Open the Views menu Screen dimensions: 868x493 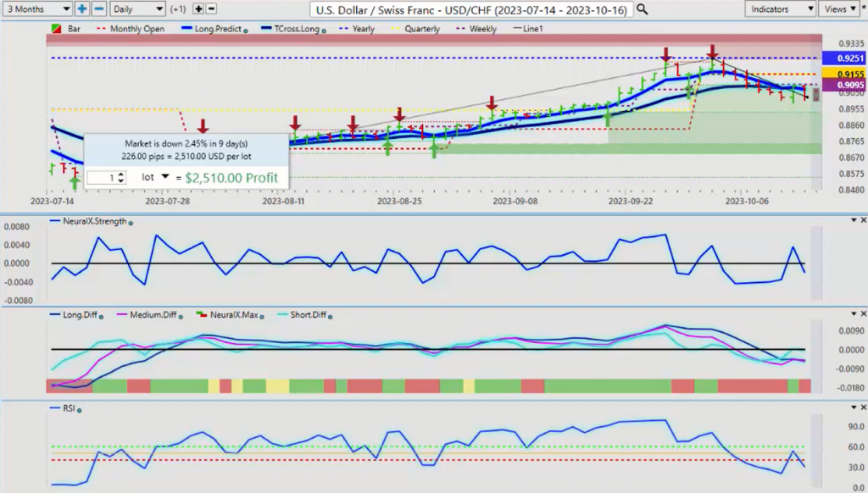click(843, 8)
